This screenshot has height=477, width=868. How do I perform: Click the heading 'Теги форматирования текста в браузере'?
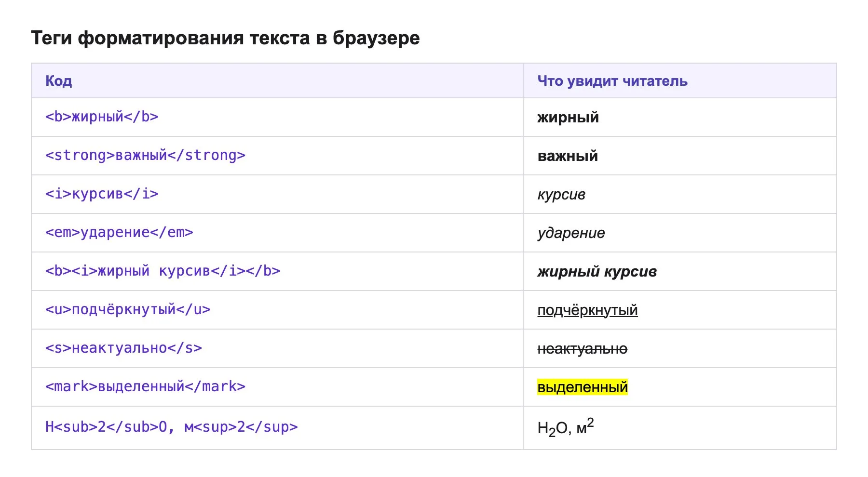coord(225,38)
